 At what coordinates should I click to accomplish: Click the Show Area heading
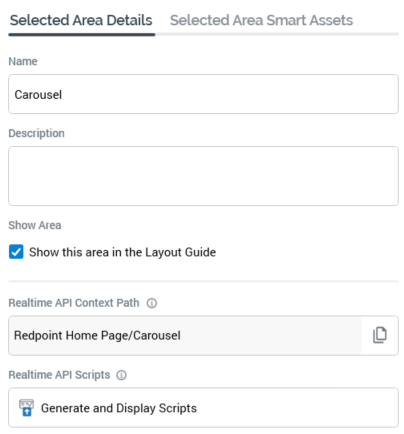[35, 225]
